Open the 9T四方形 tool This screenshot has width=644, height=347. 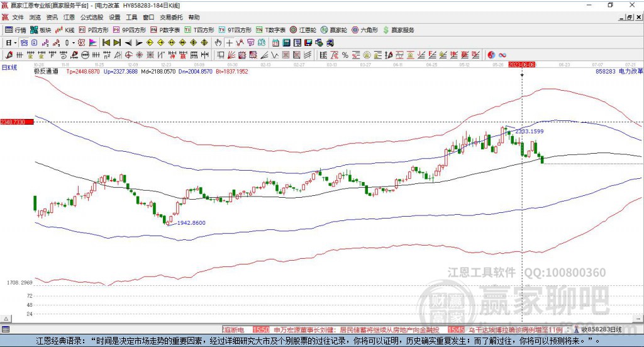tap(235, 30)
